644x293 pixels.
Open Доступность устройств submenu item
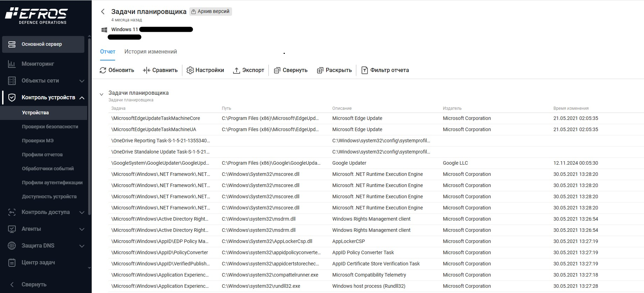[49, 196]
